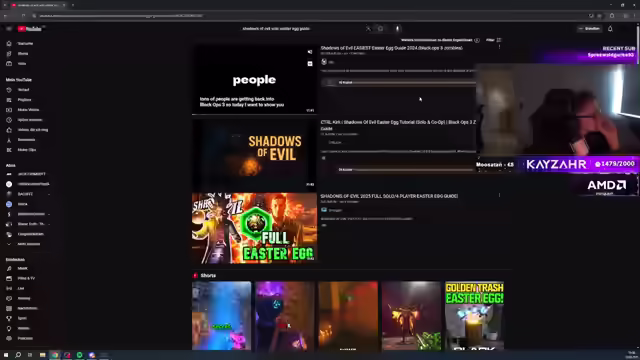The width and height of the screenshot is (640, 360).
Task: Open the Golden Trash Easter Egg short
Action: (x=474, y=316)
